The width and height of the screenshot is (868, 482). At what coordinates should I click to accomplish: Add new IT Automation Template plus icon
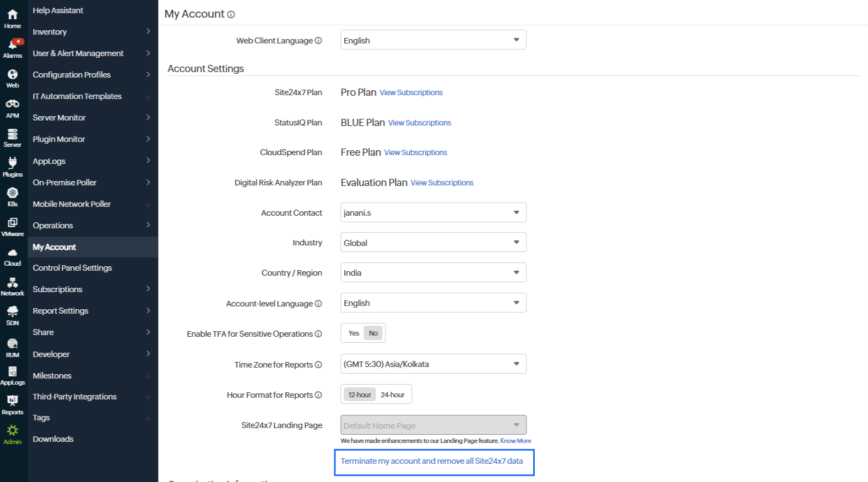point(148,97)
